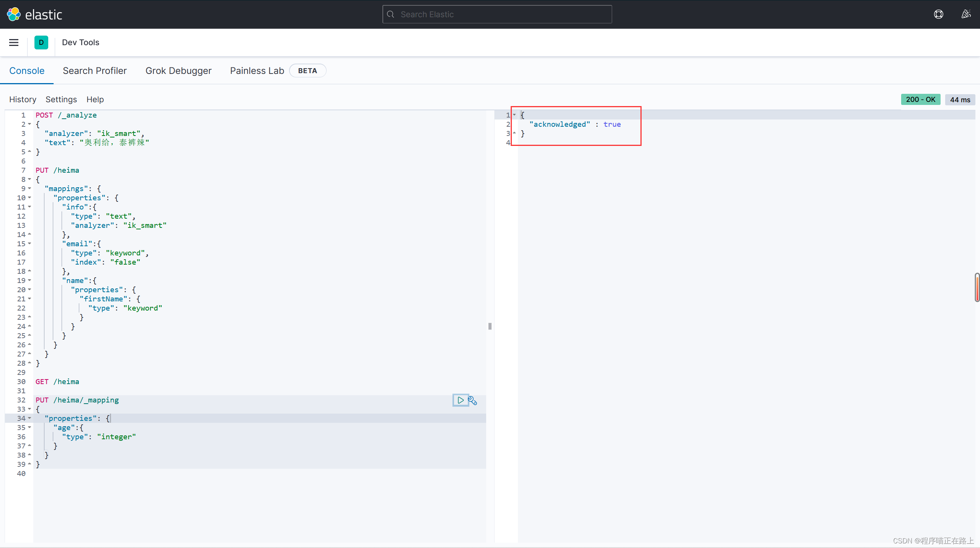This screenshot has width=980, height=548.
Task: Click the Elastic logo icon
Action: coord(14,15)
